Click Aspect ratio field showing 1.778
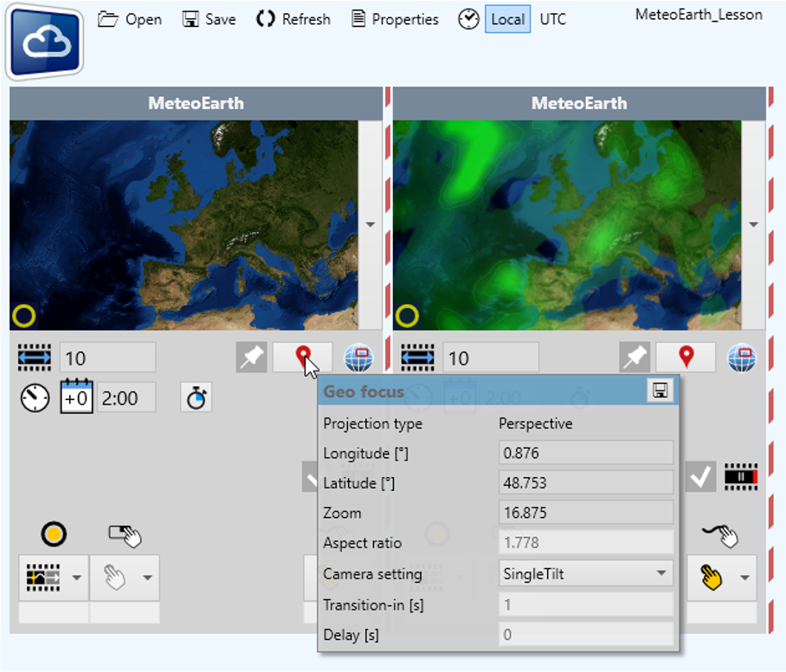 coord(586,543)
